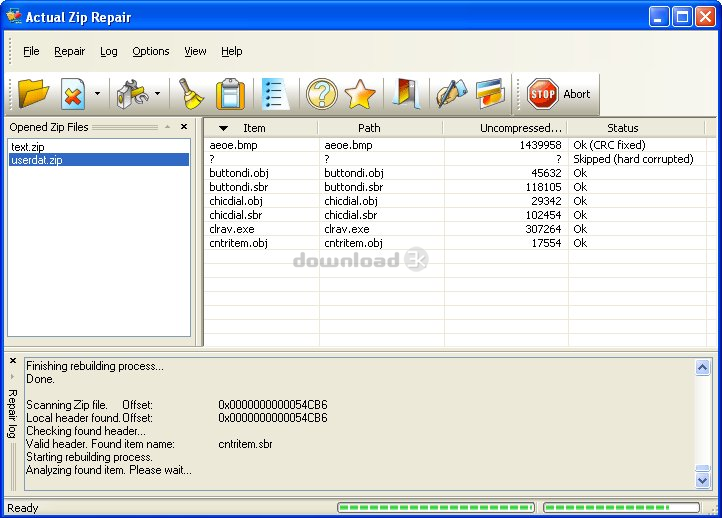Click the repair log scrollbar thumb
The image size is (722, 518).
tap(702, 468)
